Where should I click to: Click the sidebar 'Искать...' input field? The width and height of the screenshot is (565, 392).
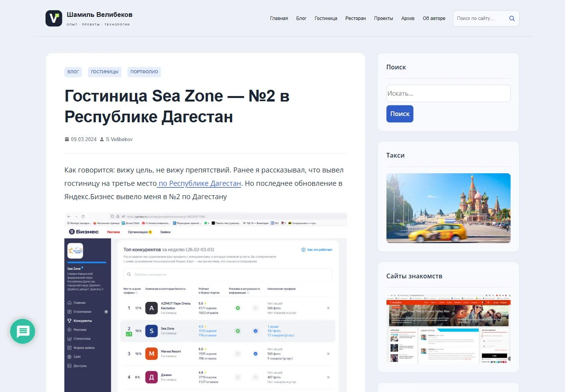click(448, 93)
